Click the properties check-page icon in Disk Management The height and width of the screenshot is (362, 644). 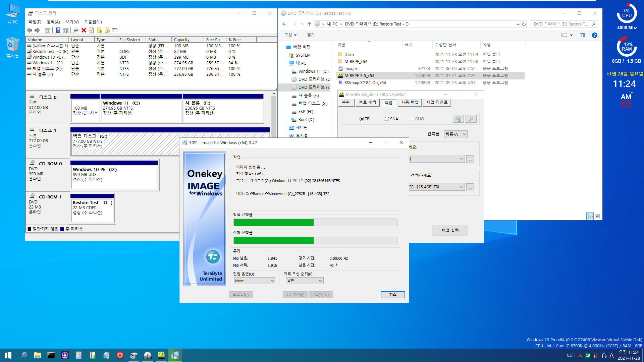point(92,31)
